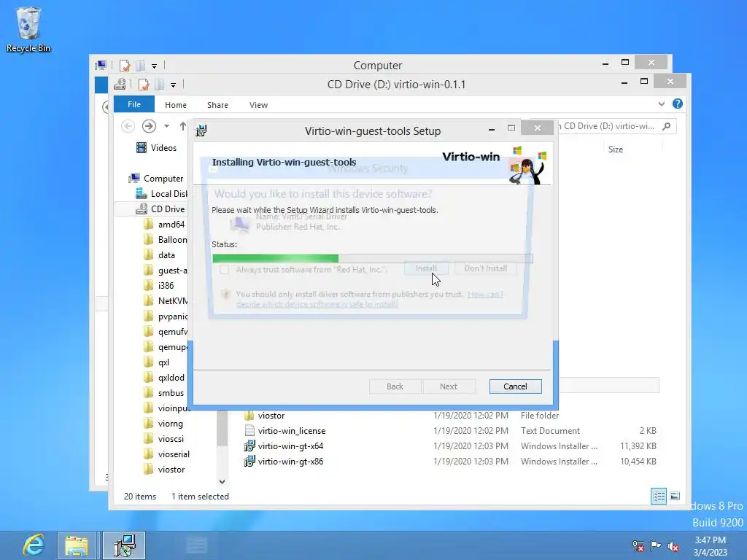Viewport: 747px width, 560px height.
Task: Open the View ribbon tab
Action: click(x=259, y=105)
